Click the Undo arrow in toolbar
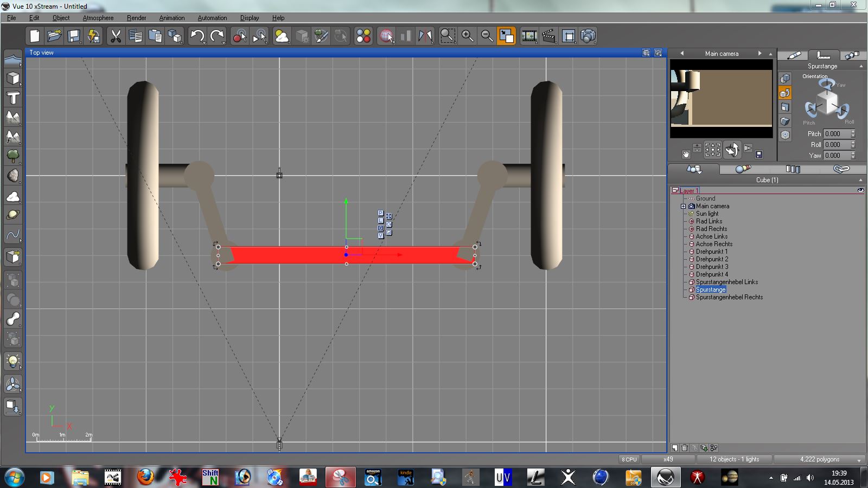The image size is (868, 488). tap(197, 36)
